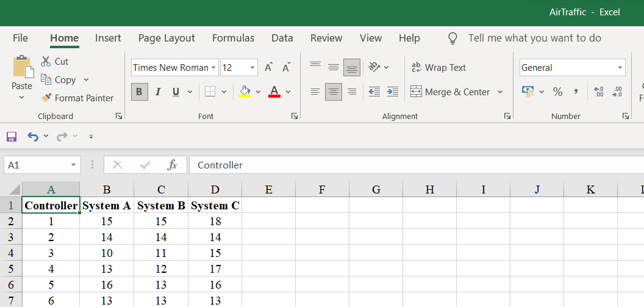The width and height of the screenshot is (644, 307).
Task: Click the Middle Align icon
Action: (x=334, y=67)
